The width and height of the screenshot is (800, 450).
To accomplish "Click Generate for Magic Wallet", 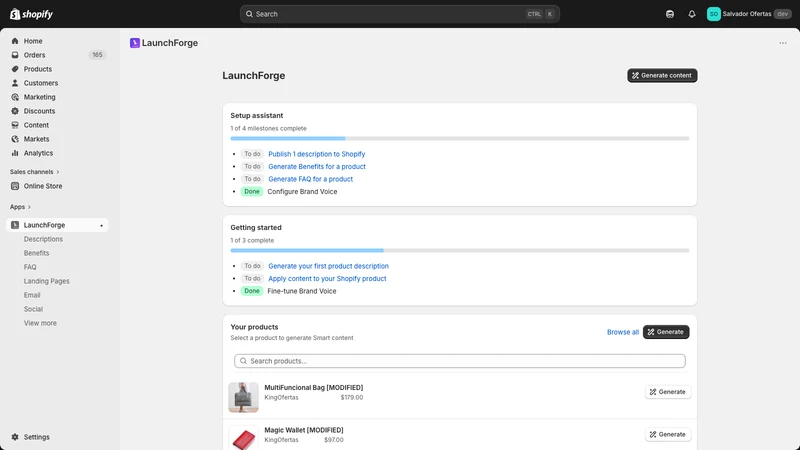I will pyautogui.click(x=667, y=435).
